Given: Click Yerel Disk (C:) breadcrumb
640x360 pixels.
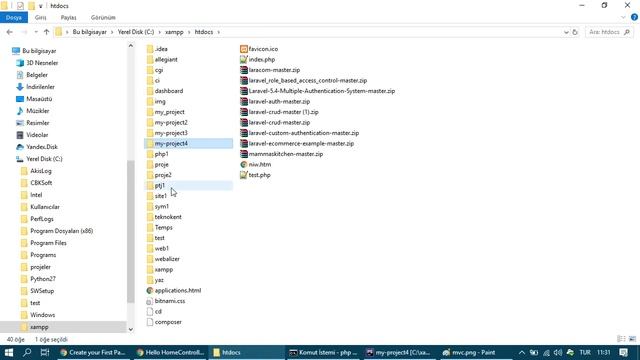Looking at the screenshot, I should tap(136, 32).
